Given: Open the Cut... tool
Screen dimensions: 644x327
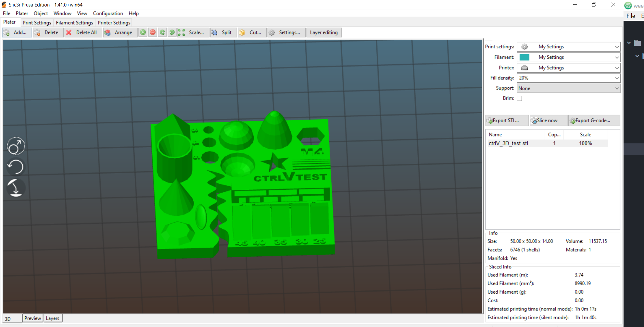Looking at the screenshot, I should 252,32.
